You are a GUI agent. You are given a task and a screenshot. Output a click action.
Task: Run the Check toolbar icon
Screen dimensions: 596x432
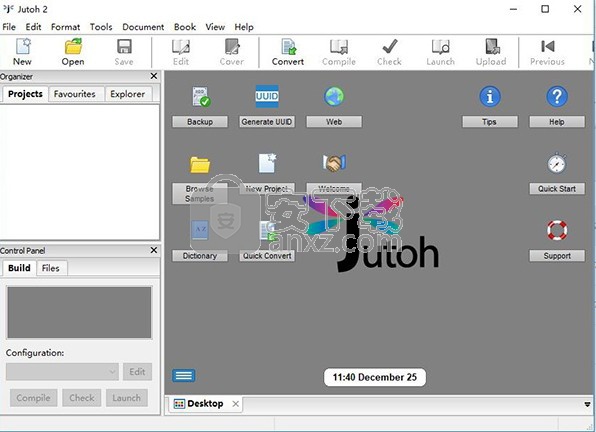pyautogui.click(x=390, y=47)
